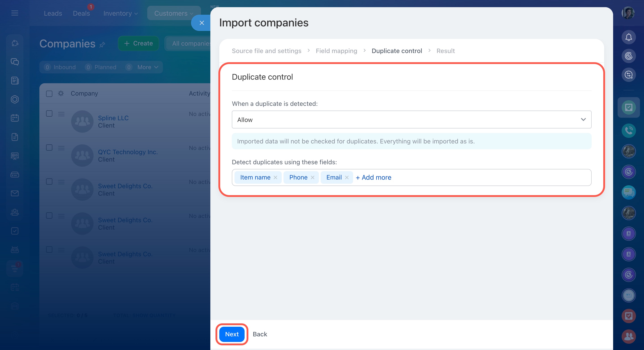Open the calendar icon in left sidebar
Screen dimensions: 644x350
[x=15, y=118]
